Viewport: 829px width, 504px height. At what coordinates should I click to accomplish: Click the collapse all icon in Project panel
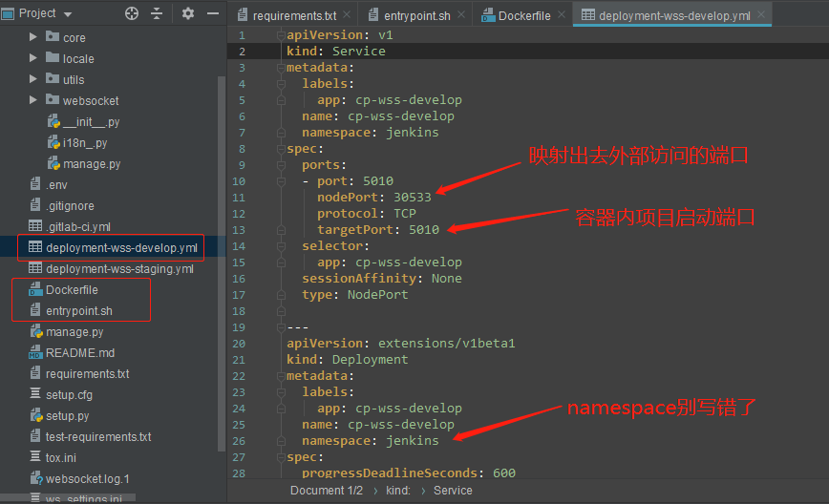click(157, 13)
